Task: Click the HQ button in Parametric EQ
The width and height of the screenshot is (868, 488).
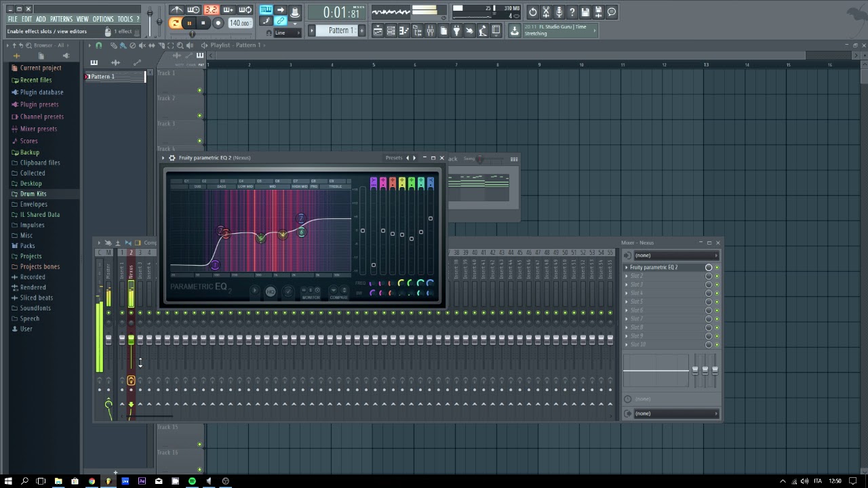Action: coord(270,292)
